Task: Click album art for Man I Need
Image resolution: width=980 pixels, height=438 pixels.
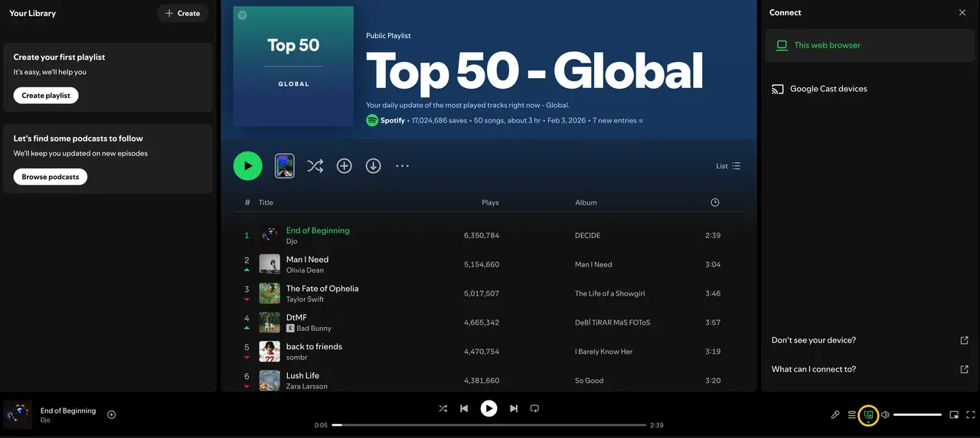Action: point(269,264)
